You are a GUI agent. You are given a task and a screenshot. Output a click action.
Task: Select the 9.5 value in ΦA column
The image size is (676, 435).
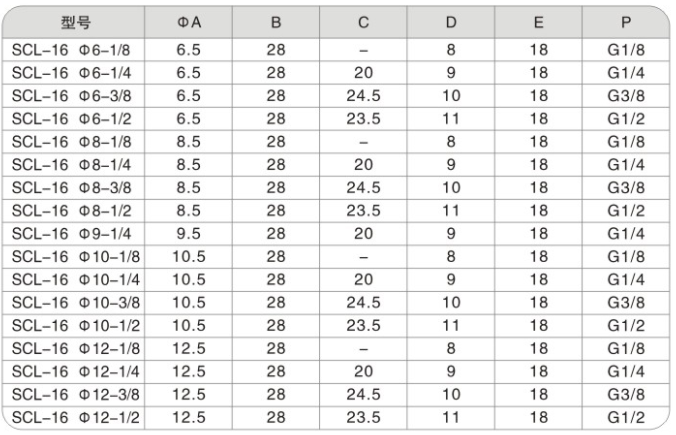tap(188, 234)
